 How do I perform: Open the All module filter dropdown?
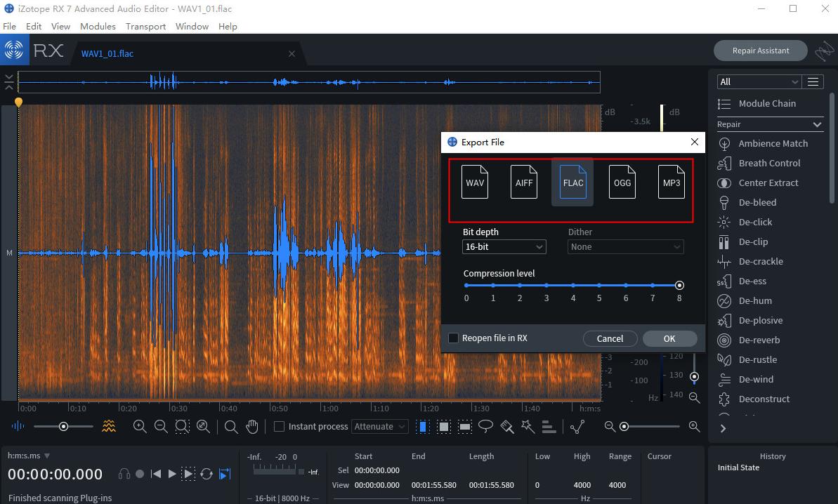[758, 81]
